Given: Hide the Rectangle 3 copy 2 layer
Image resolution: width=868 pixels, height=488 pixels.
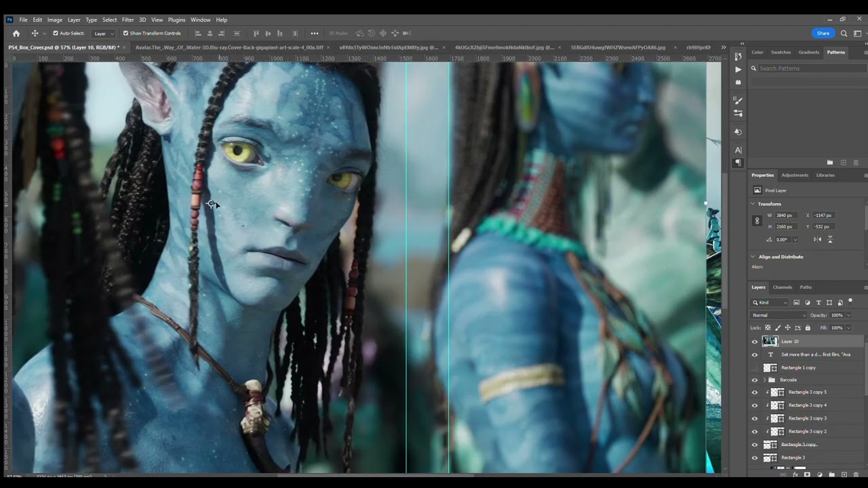Looking at the screenshot, I should 755,431.
